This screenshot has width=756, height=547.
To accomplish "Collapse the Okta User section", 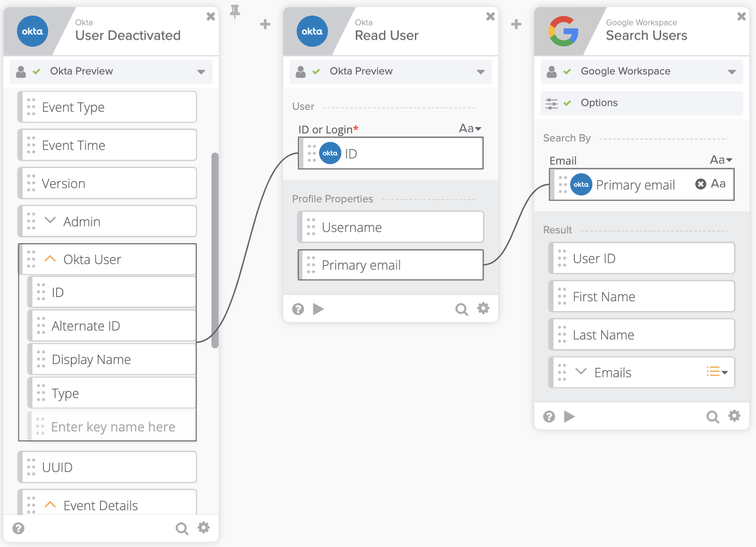I will click(50, 259).
